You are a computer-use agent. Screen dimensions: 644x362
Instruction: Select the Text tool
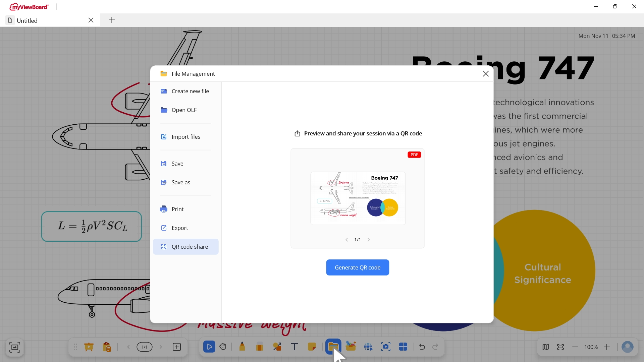pos(294,347)
